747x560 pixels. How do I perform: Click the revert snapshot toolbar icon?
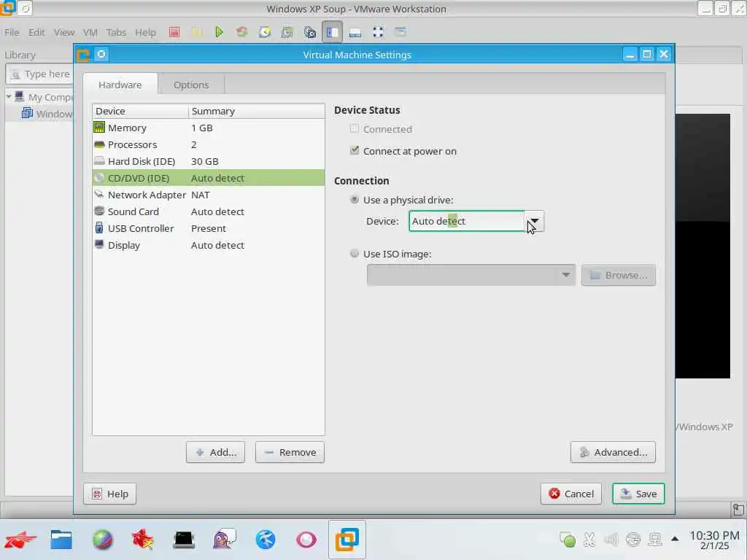(x=287, y=32)
